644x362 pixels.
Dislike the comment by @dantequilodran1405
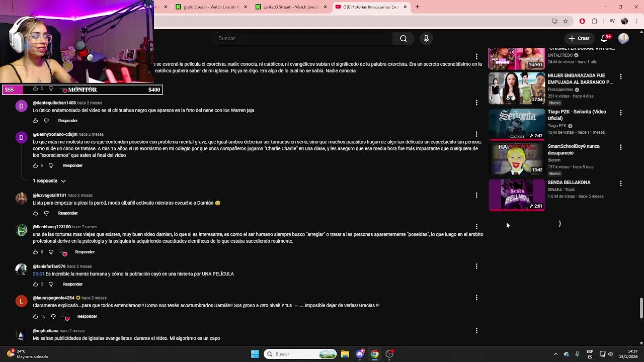(46, 121)
